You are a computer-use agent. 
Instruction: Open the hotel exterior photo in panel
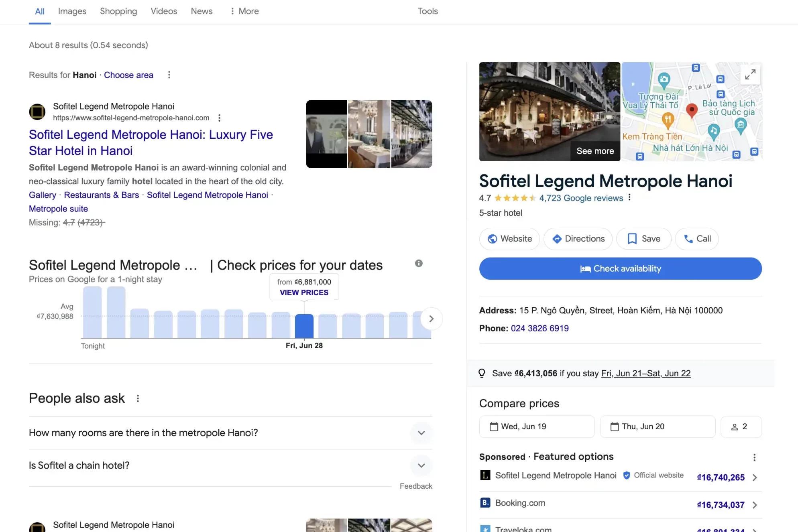[x=550, y=112]
